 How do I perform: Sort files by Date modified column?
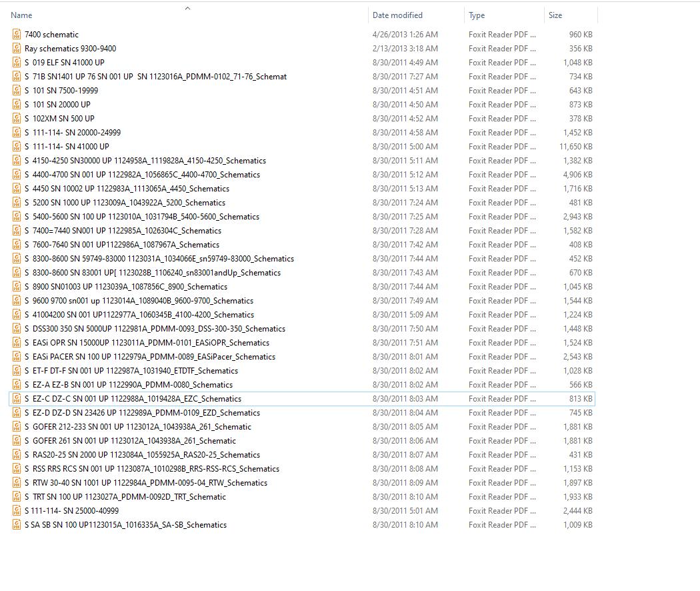tap(397, 15)
